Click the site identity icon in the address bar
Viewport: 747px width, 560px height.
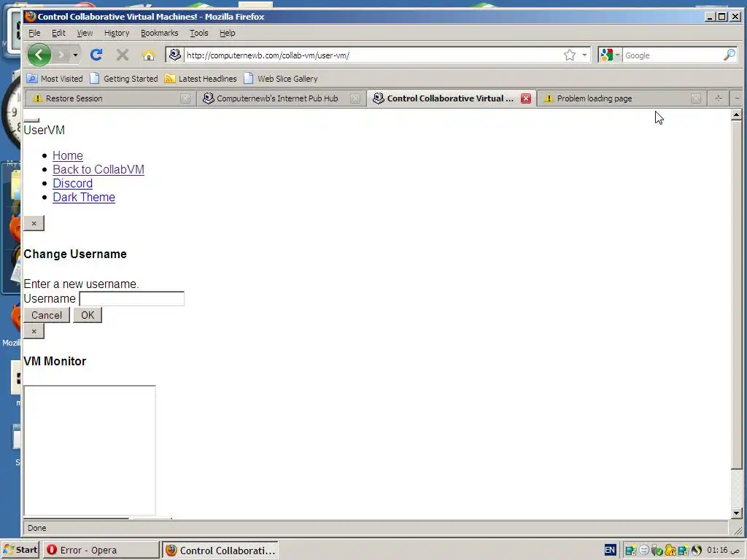pyautogui.click(x=175, y=55)
